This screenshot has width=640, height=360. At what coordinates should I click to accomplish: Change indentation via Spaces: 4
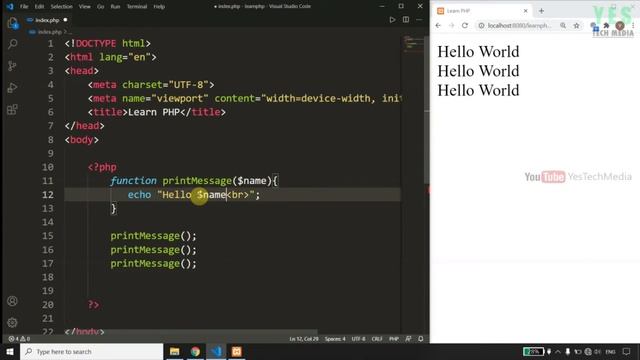click(335, 339)
